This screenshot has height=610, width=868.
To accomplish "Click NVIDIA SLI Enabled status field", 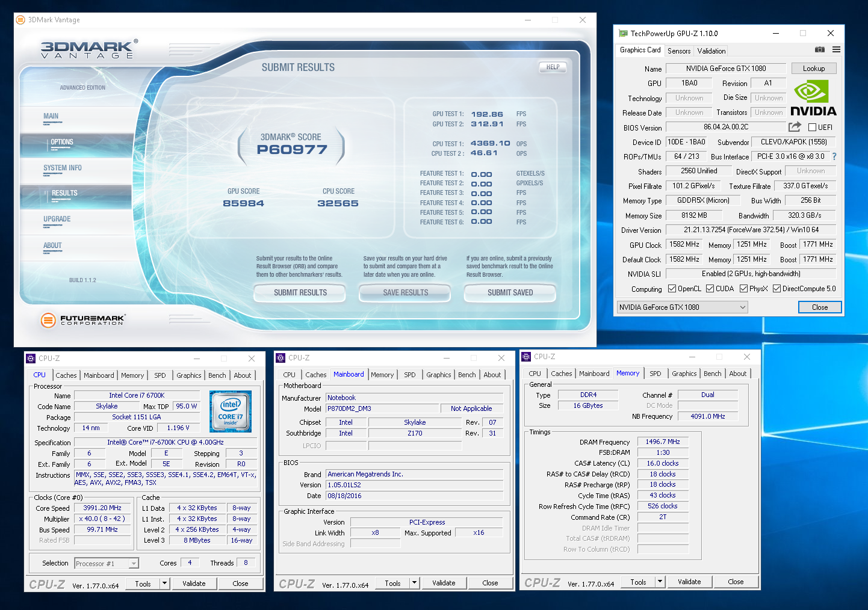I will [751, 274].
